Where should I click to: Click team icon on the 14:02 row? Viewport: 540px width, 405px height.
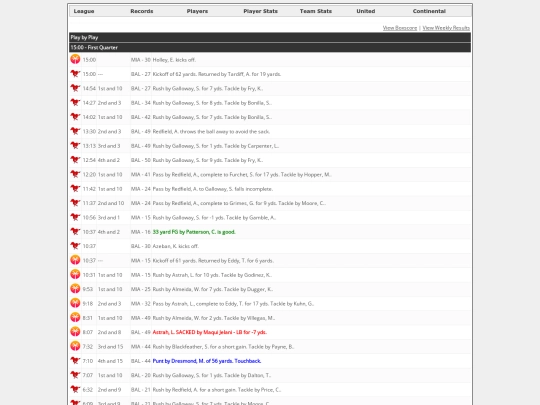[x=75, y=117]
